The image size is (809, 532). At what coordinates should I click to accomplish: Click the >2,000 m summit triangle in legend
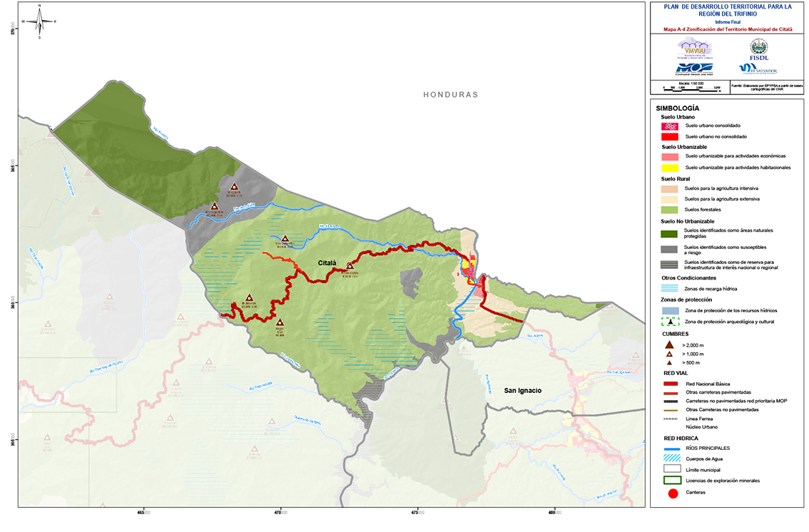coord(668,344)
